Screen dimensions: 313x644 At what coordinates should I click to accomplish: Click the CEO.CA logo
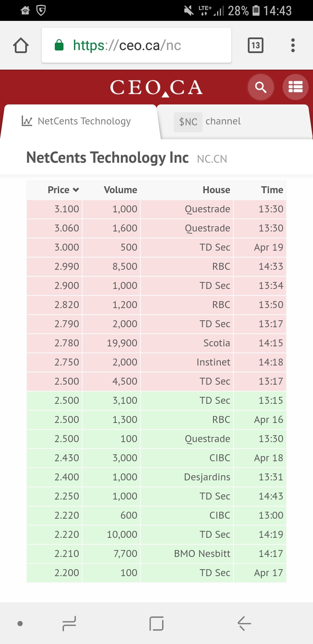point(156,87)
